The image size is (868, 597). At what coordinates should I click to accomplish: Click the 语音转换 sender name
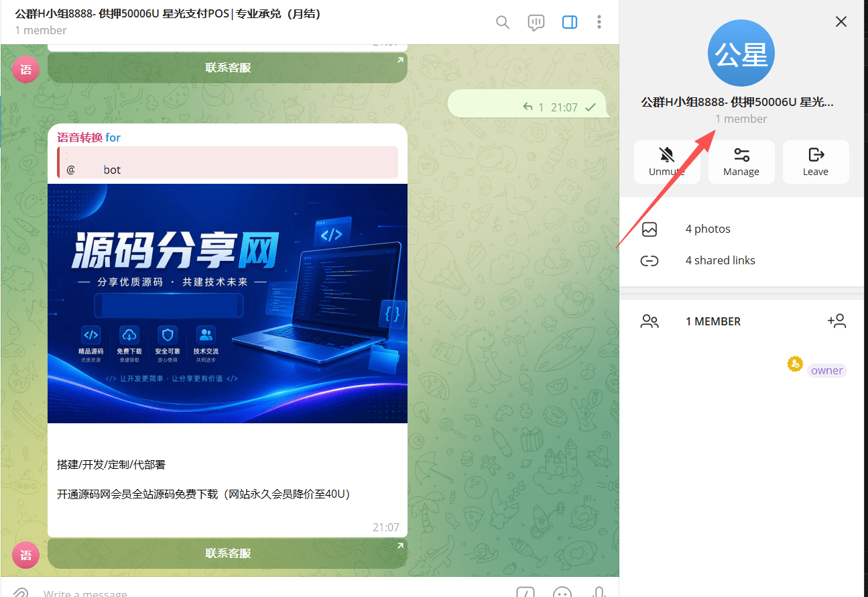80,138
